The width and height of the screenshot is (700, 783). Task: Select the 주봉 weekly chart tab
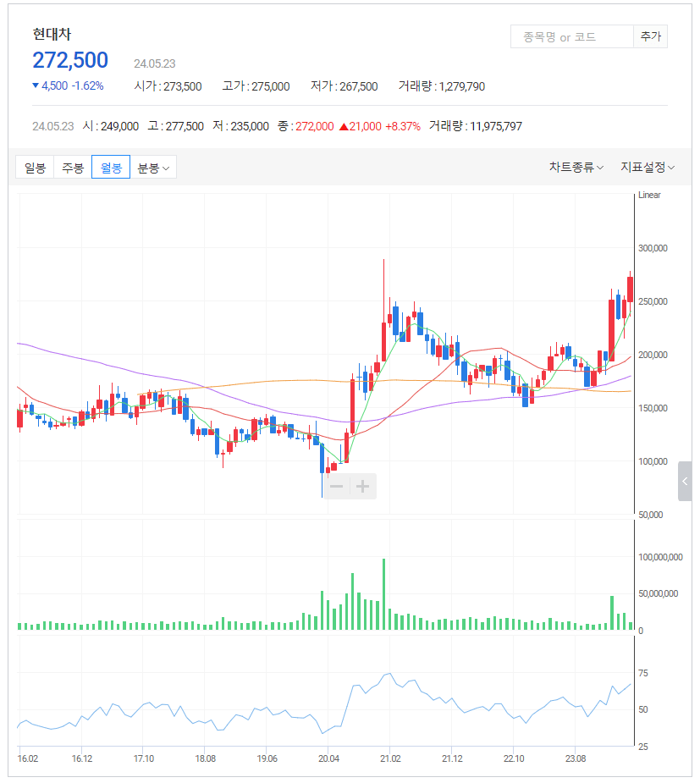pos(73,168)
